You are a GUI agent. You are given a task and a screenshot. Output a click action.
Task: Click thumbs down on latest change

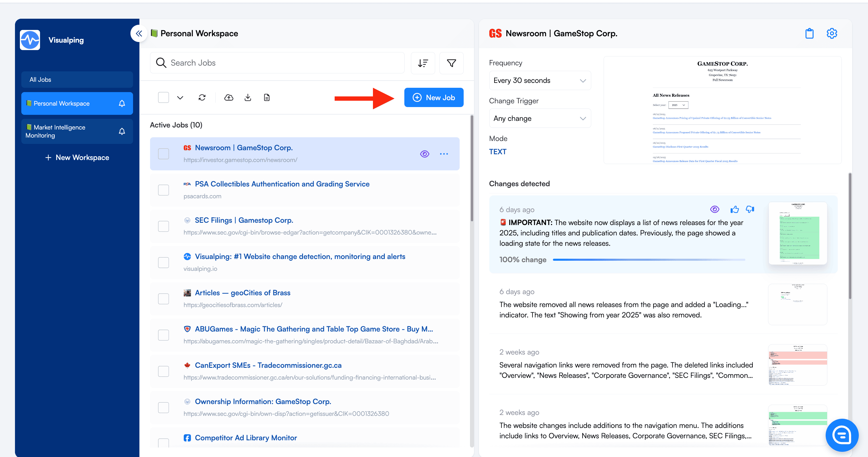pyautogui.click(x=750, y=210)
